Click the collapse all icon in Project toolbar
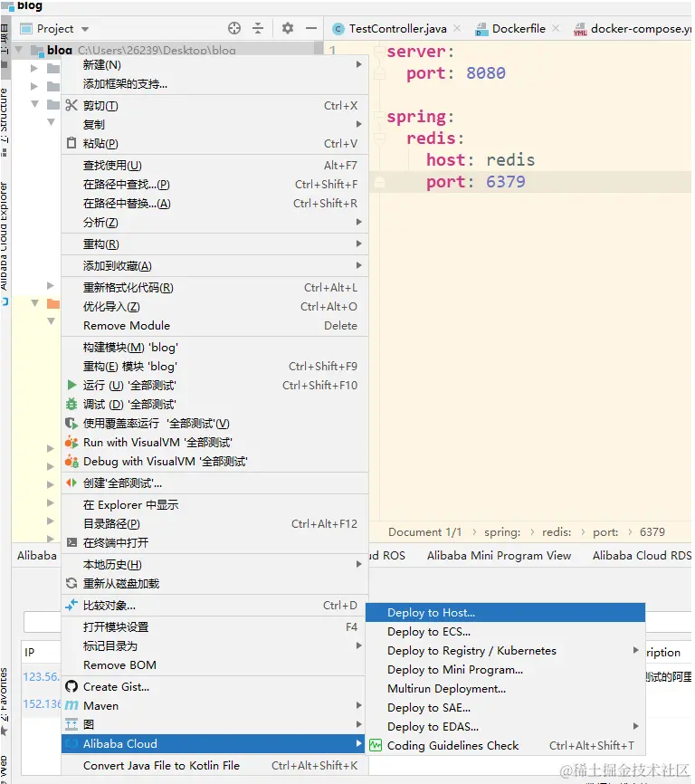The width and height of the screenshot is (695, 784). pyautogui.click(x=258, y=28)
